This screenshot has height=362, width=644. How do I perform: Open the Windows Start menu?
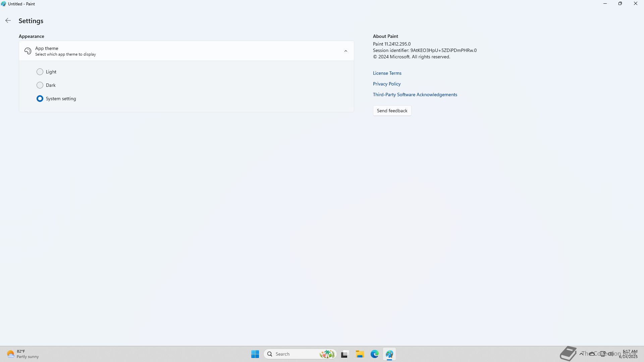255,354
